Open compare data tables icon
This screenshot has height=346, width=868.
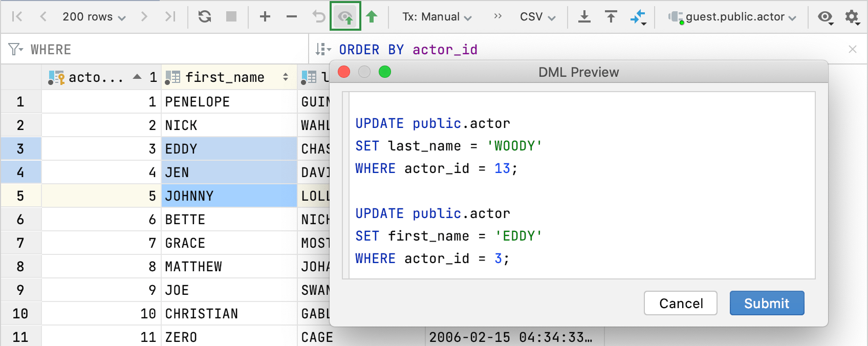638,17
